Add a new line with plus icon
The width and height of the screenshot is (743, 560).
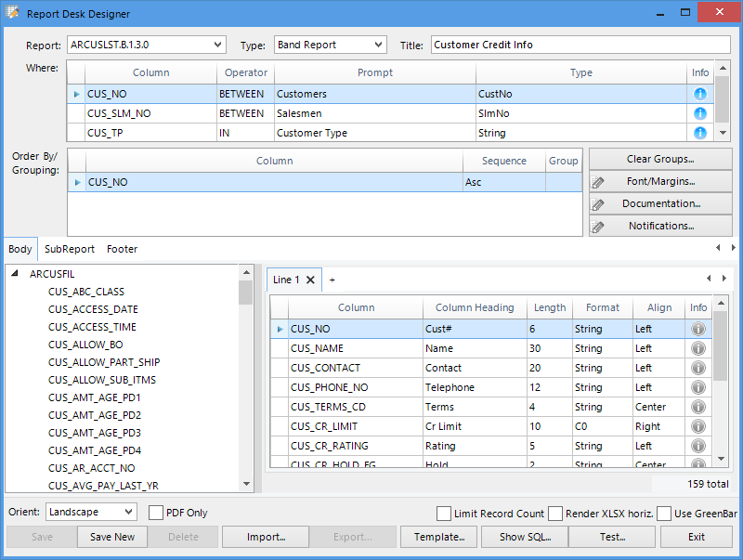point(332,280)
